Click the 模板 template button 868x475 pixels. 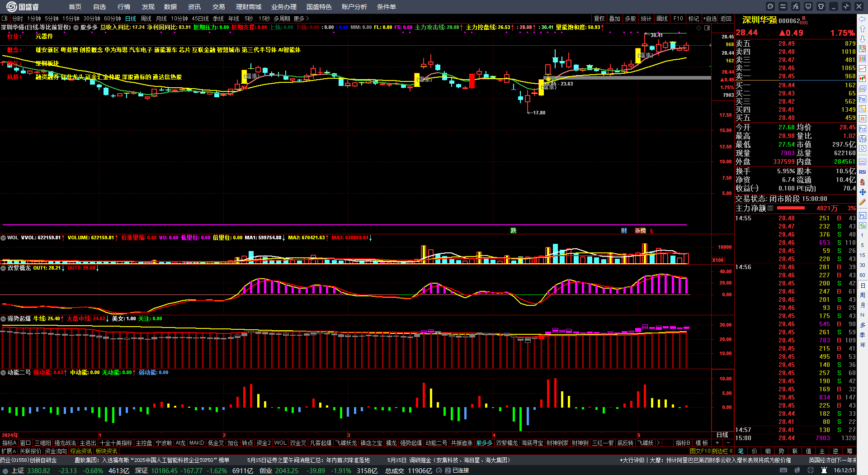coord(702,443)
